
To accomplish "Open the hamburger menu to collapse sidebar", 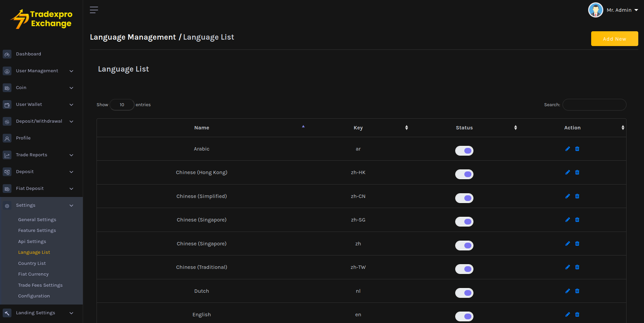I will click(x=94, y=10).
